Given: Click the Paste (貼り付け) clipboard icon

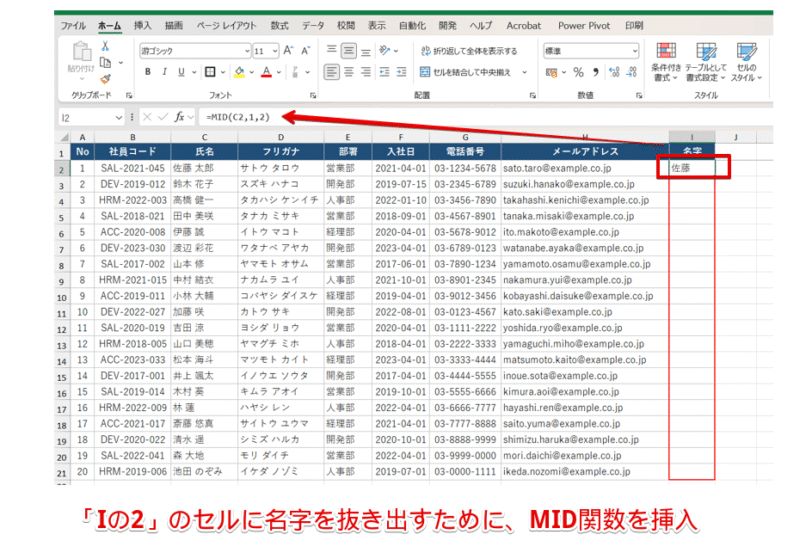Looking at the screenshot, I should 81,53.
